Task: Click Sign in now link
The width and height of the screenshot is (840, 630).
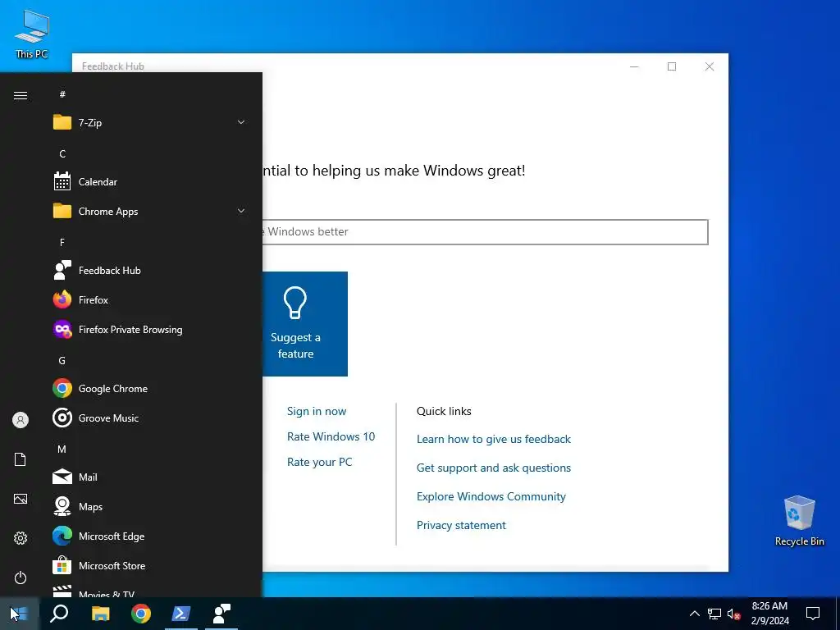Action: coord(317,412)
